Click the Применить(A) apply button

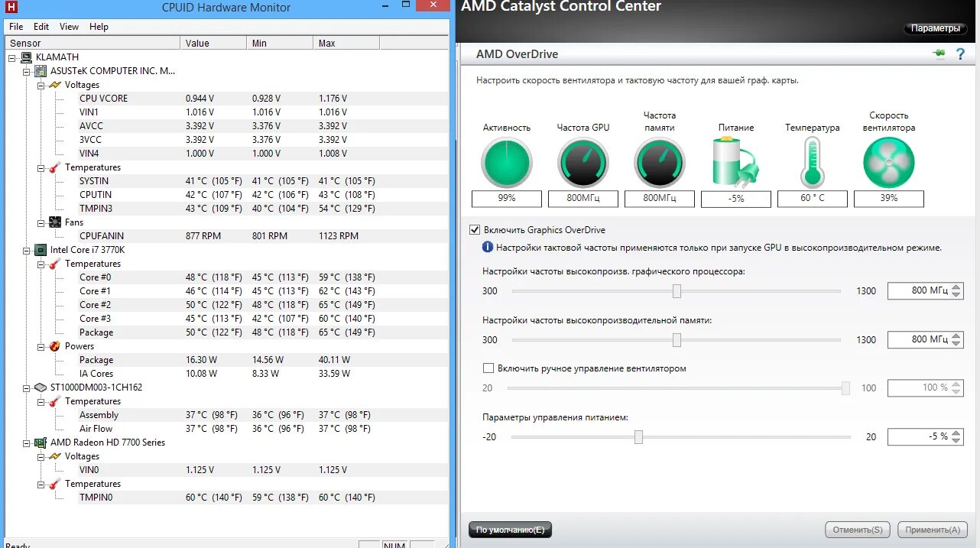click(933, 530)
